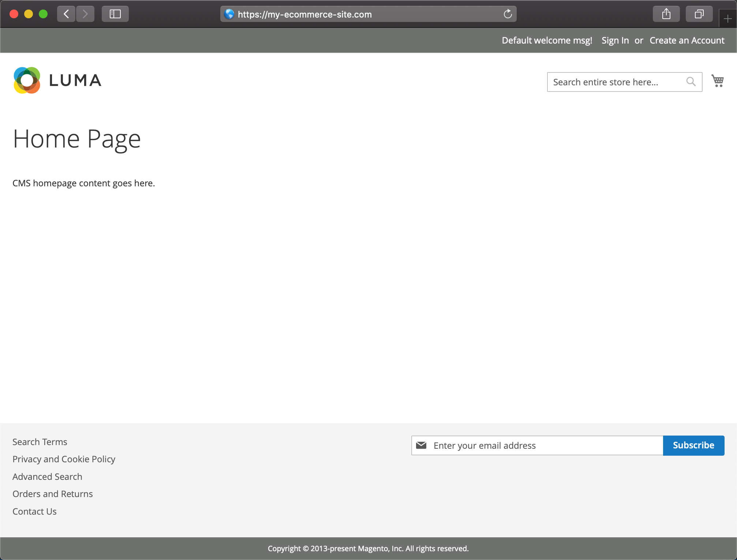Click the LUMA logo
This screenshot has height=560, width=737.
tap(57, 80)
